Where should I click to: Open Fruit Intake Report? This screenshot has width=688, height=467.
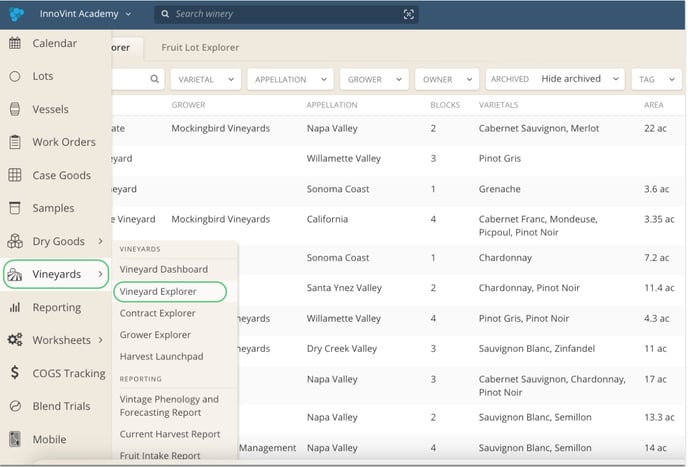pos(160,455)
